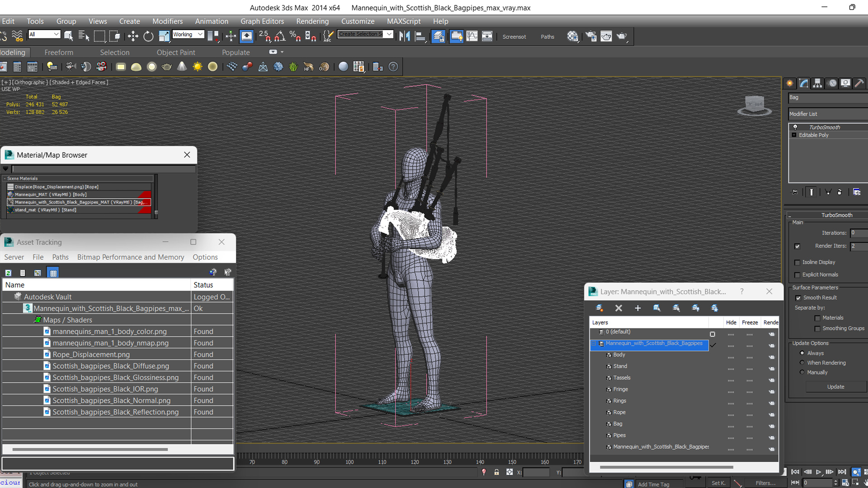Switch to the Freeform ribbon tab
The height and width of the screenshot is (488, 868).
click(x=59, y=52)
